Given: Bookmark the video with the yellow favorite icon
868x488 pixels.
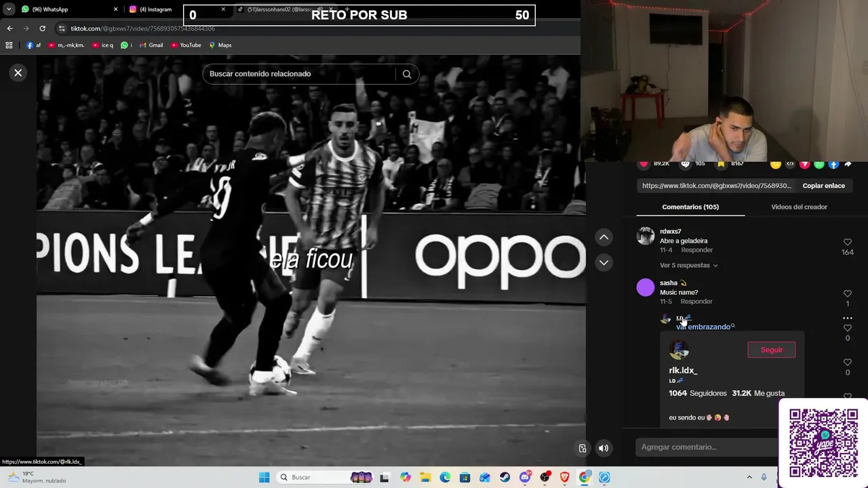Looking at the screenshot, I should click(x=722, y=164).
